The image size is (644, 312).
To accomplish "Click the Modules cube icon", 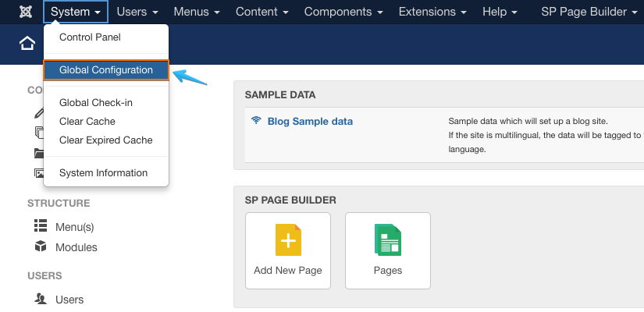I will [x=41, y=246].
